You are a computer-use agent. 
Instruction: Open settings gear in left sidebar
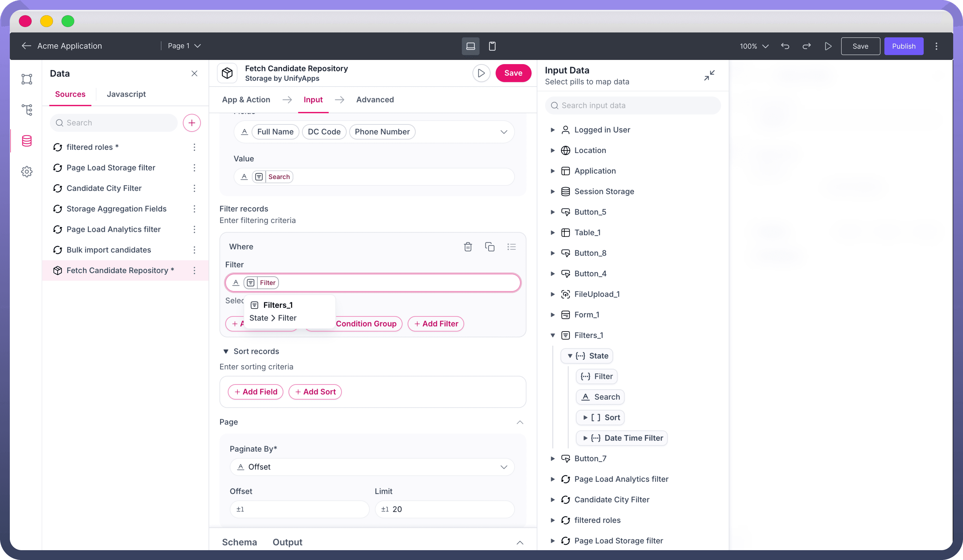click(27, 171)
